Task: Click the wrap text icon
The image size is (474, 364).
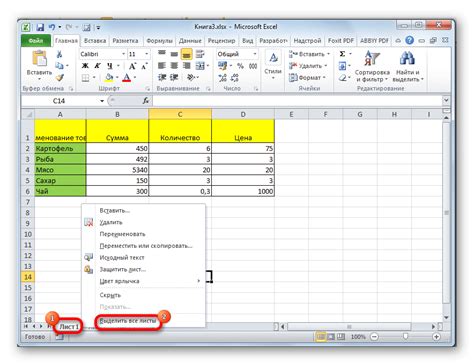Action: (200, 54)
